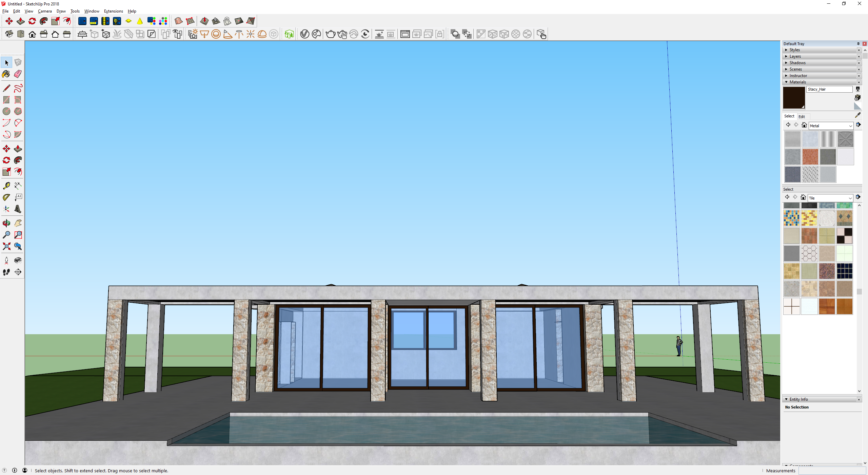Screen dimensions: 868x475
Task: Click the Stacy_Hair material name field
Action: pyautogui.click(x=829, y=89)
